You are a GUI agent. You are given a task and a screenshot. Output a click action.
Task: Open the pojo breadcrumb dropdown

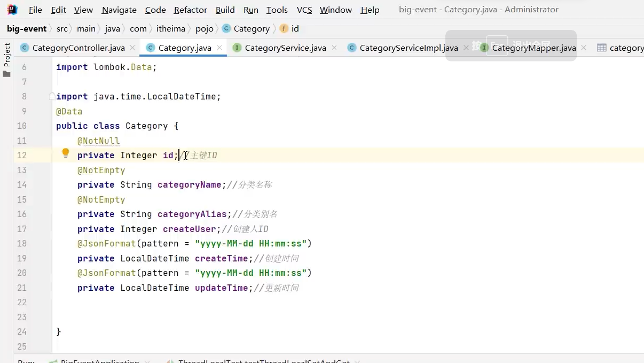click(205, 28)
